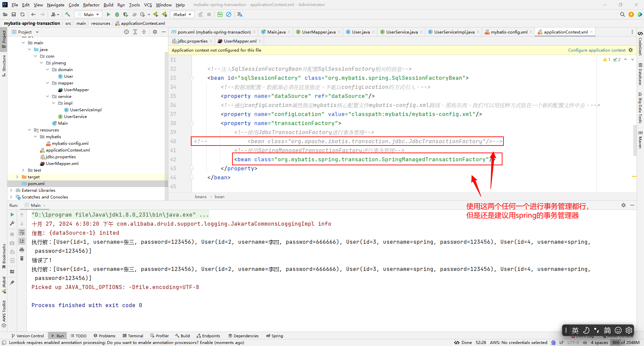The height and width of the screenshot is (346, 644).
Task: Toggle the 简 simplified Chinese mode in IME bar
Action: click(x=607, y=330)
